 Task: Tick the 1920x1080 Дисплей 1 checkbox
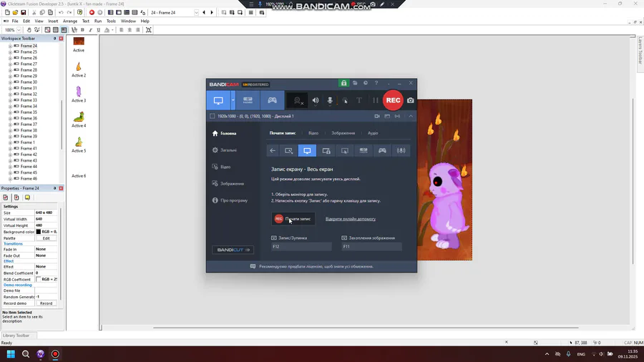tap(213, 116)
